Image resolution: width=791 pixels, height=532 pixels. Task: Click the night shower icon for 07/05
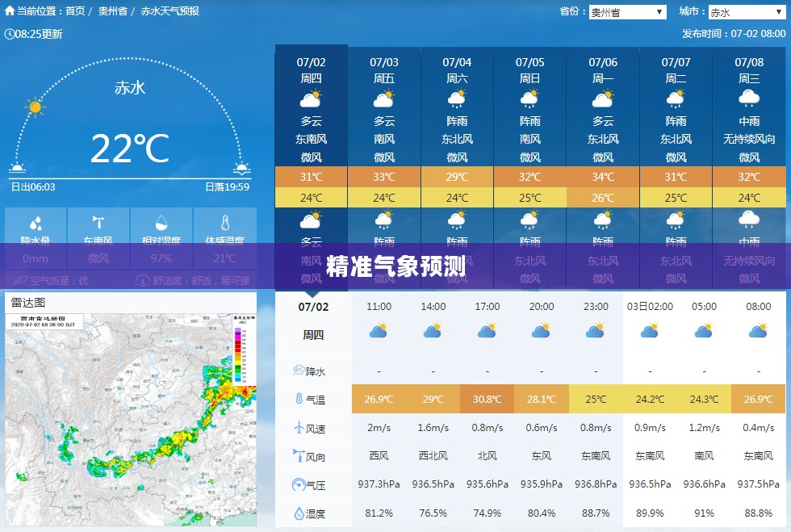[x=529, y=220]
